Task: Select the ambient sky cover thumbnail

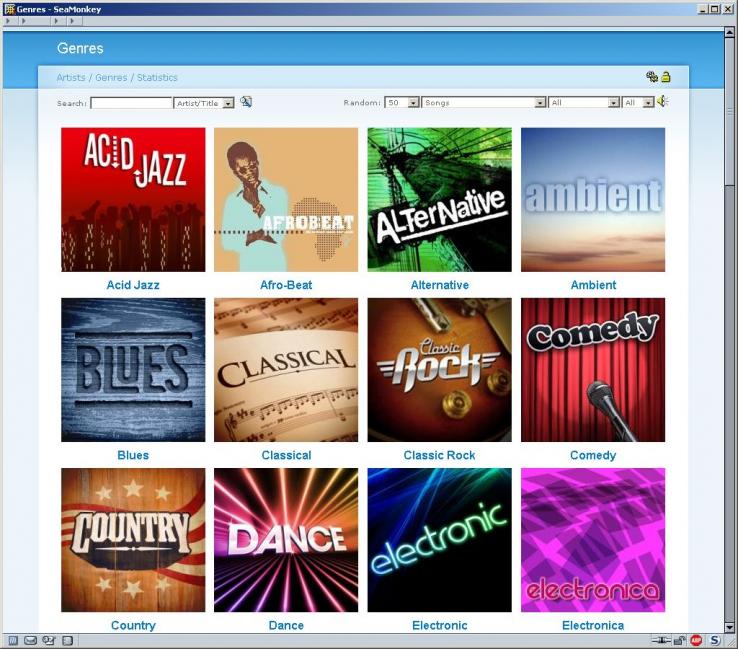Action: click(x=593, y=200)
